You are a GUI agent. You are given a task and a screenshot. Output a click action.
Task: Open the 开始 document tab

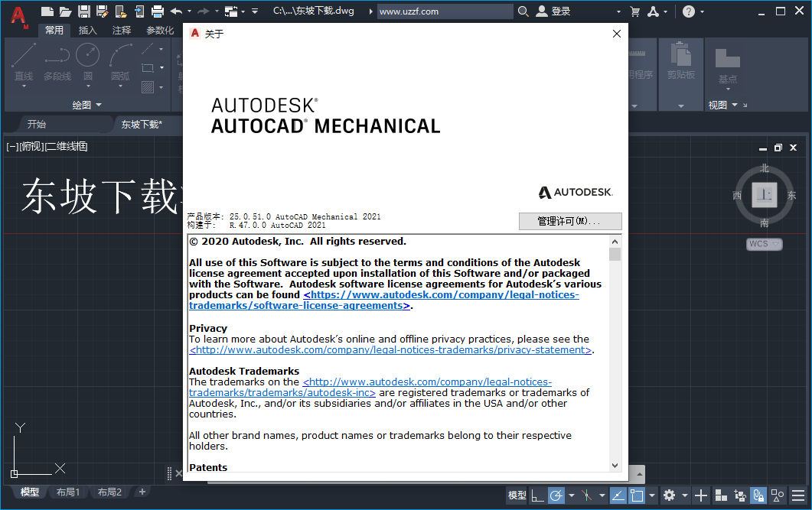[x=37, y=124]
